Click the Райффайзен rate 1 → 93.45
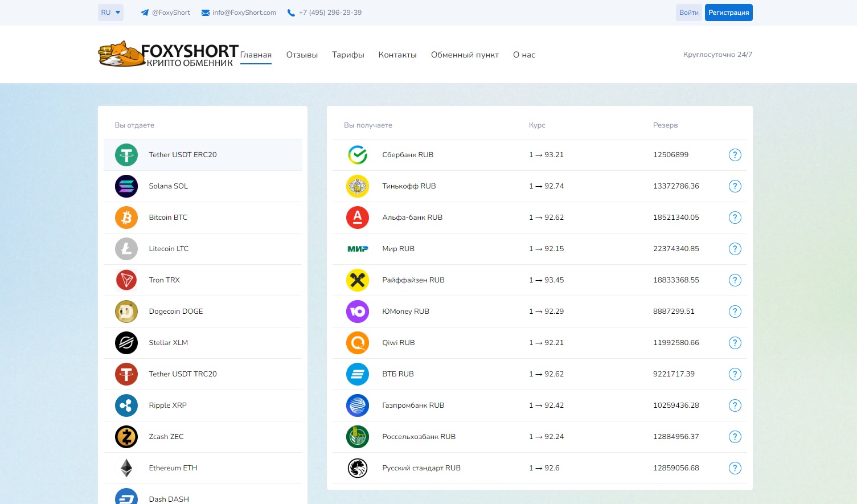The height and width of the screenshot is (504, 857). 546,280
